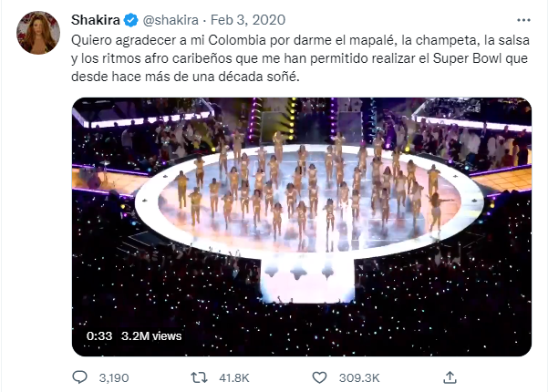Click the 3.2M views label
This screenshot has width=548, height=392.
point(151,336)
